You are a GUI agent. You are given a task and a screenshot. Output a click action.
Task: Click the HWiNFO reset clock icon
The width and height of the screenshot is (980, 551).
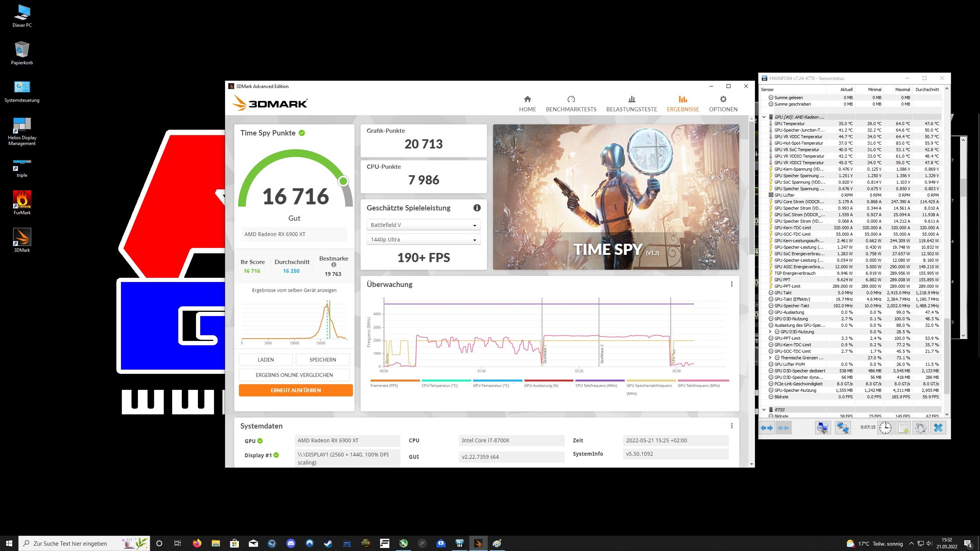[x=885, y=427]
